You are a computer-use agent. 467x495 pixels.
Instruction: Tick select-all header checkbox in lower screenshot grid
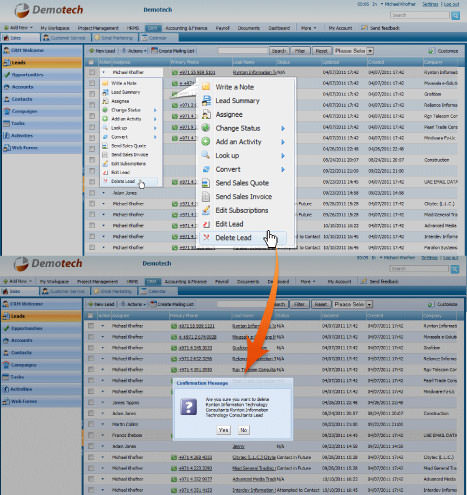[x=90, y=315]
